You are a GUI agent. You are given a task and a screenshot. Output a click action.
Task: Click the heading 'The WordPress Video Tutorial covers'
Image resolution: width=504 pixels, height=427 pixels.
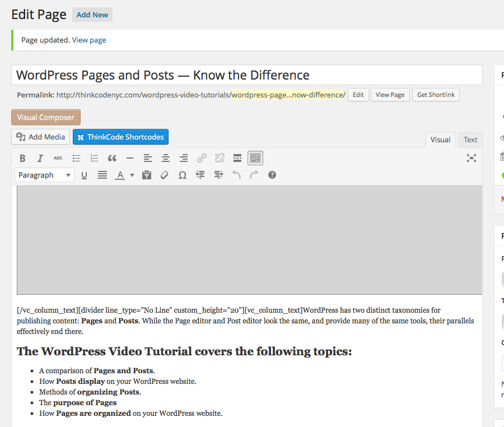184,351
